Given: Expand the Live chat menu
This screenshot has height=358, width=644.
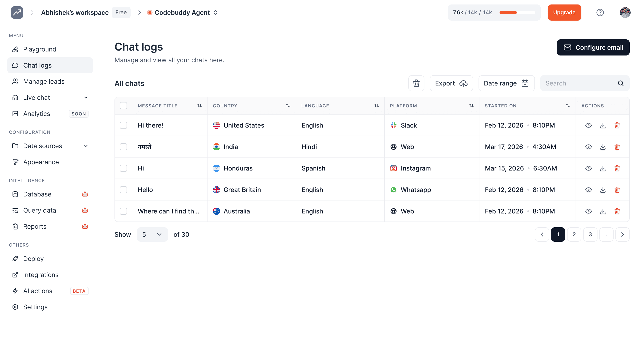Looking at the screenshot, I should tap(86, 98).
